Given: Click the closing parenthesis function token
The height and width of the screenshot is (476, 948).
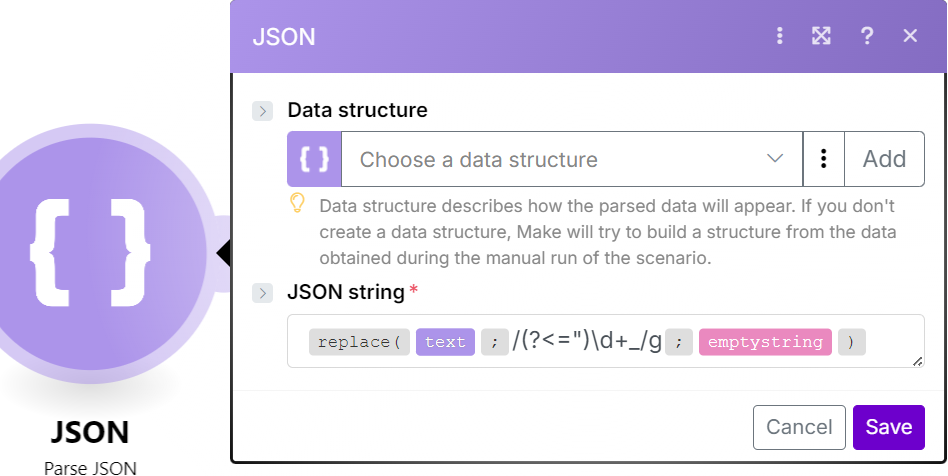Looking at the screenshot, I should pos(851,342).
